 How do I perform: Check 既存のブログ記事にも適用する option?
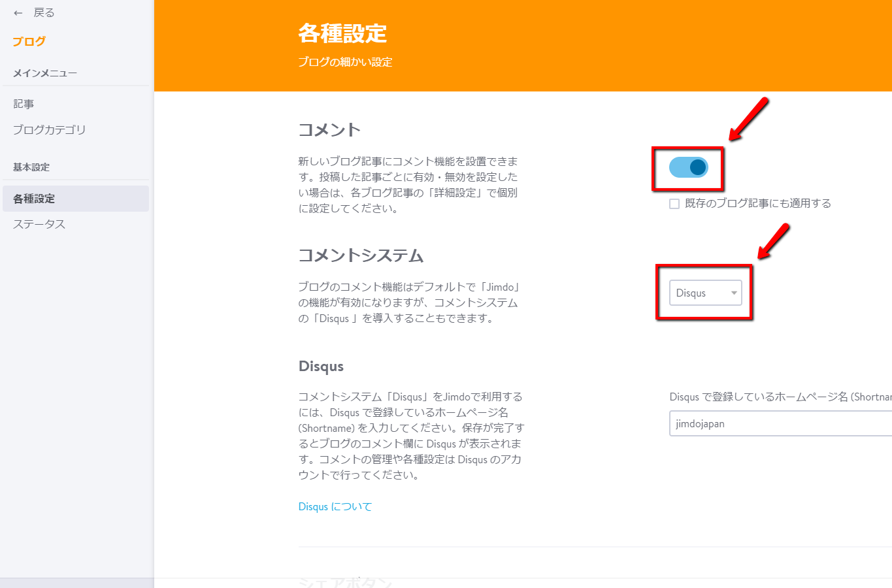674,203
